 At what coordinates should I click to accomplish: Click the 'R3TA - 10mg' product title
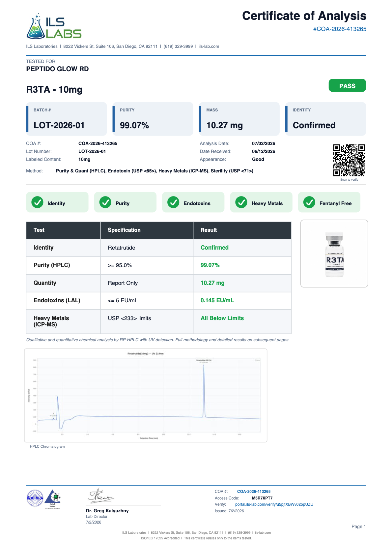54,90
